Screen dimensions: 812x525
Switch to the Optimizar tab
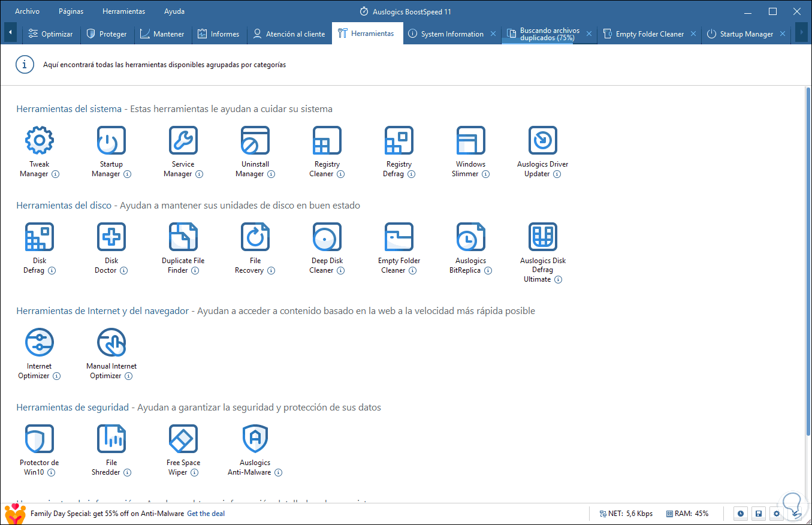[x=50, y=34]
